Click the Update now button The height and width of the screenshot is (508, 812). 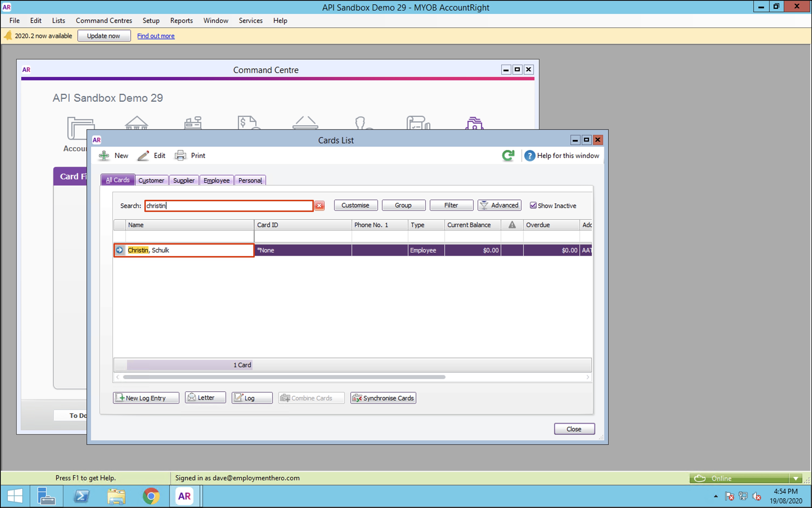pos(104,36)
